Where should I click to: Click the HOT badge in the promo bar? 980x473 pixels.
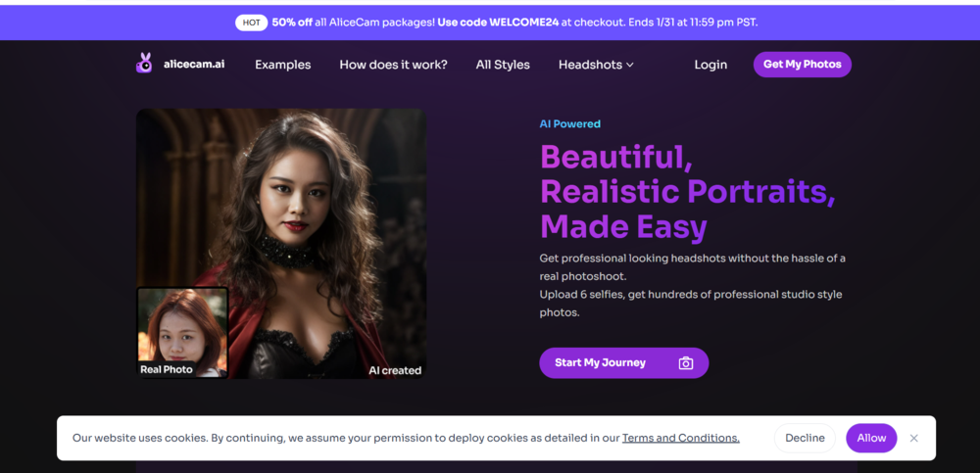251,23
